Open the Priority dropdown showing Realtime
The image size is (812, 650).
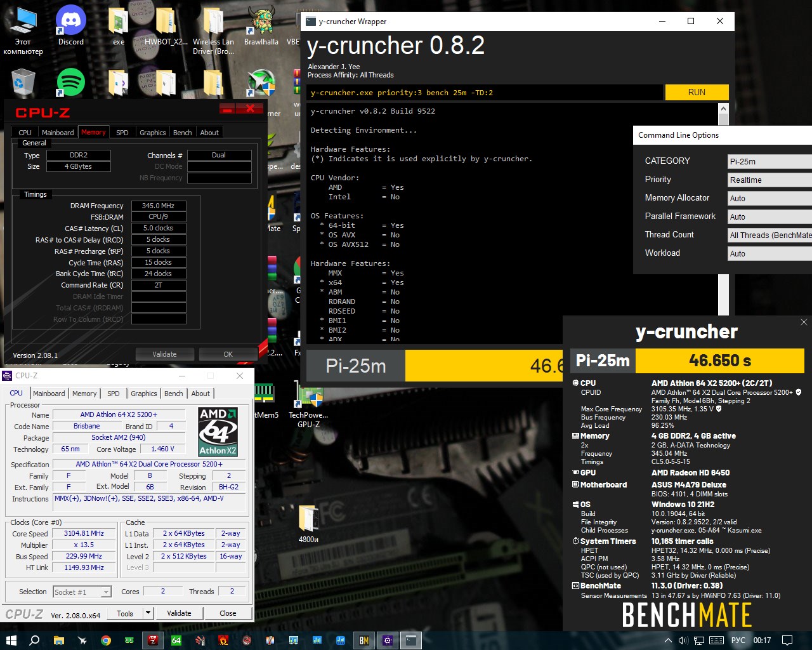pyautogui.click(x=769, y=180)
